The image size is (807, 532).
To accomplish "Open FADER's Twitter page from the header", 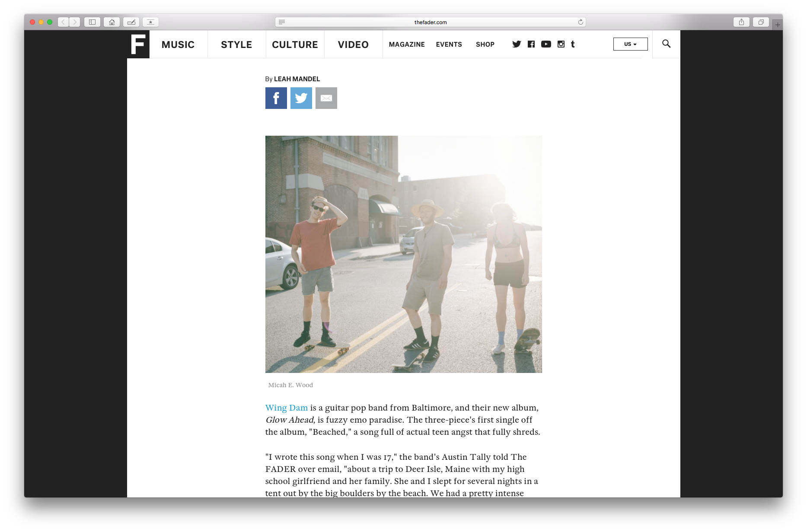I will [x=517, y=44].
